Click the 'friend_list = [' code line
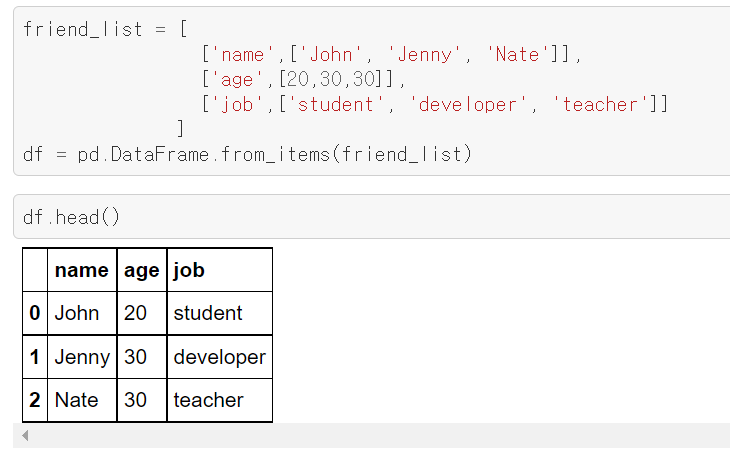Image resolution: width=730 pixels, height=453 pixels. (x=105, y=29)
